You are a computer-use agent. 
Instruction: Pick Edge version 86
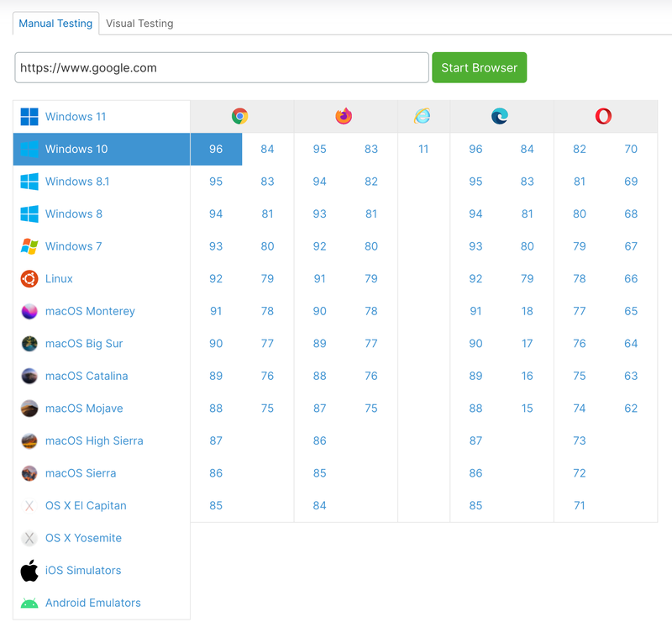click(475, 473)
